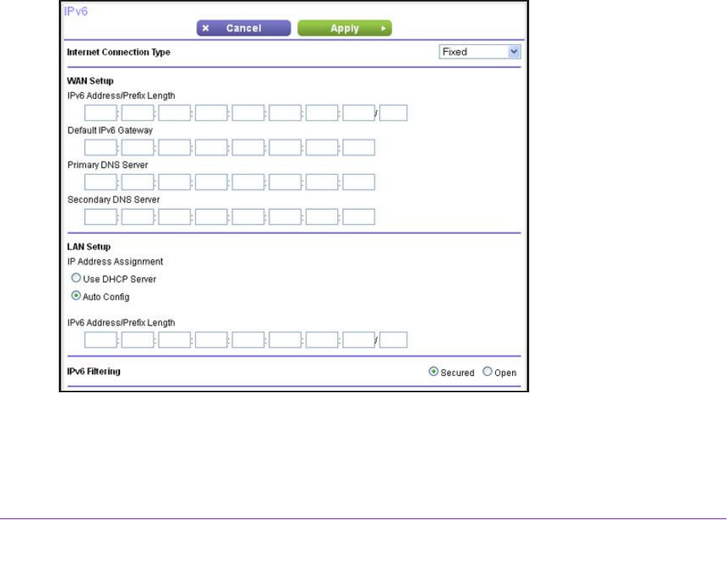Screen dimensions: 728x571
Task: Click first field of LAN IPv6 Address
Action: pos(101,340)
